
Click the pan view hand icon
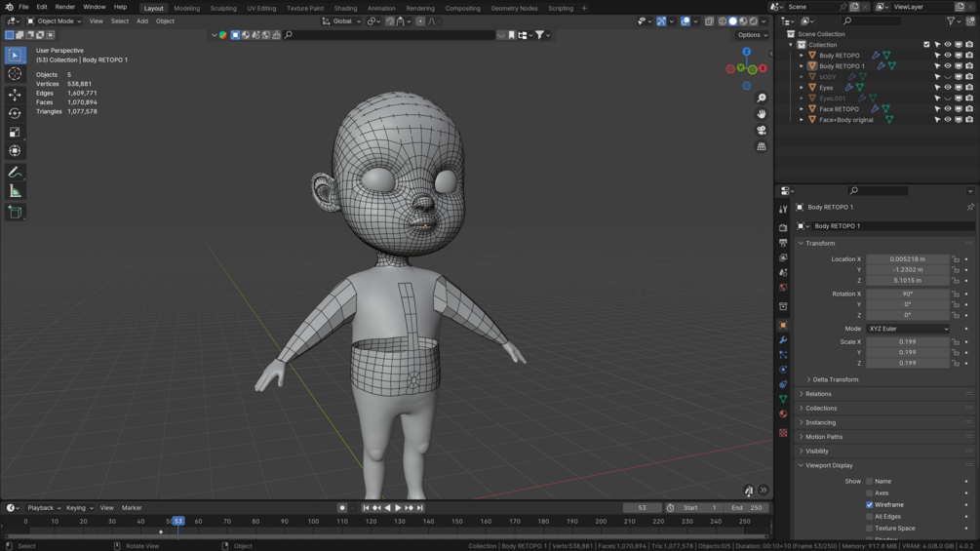point(762,114)
